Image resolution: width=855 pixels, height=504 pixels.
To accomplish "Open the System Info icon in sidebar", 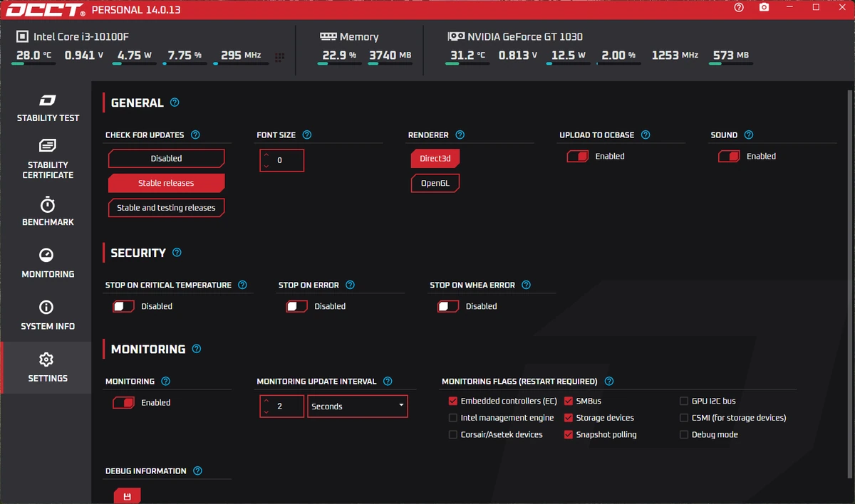I will tap(46, 307).
